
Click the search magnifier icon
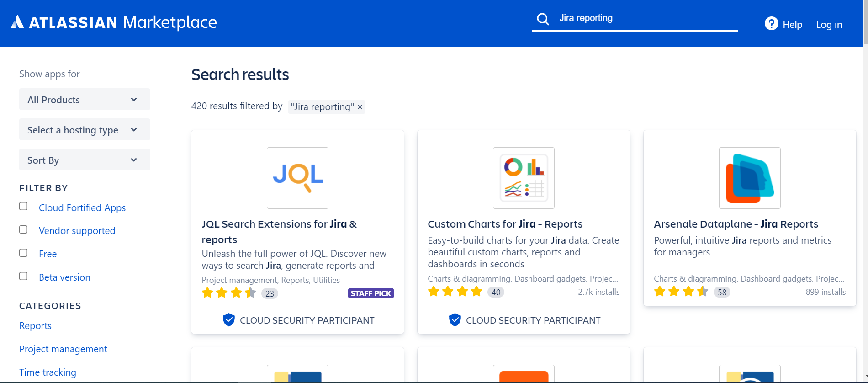point(543,19)
